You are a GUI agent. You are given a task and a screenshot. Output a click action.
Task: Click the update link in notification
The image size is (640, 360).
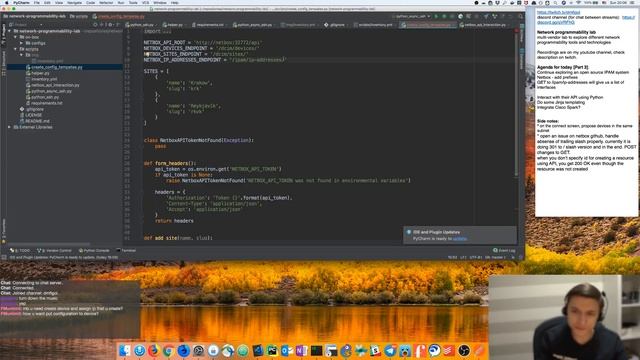460,238
